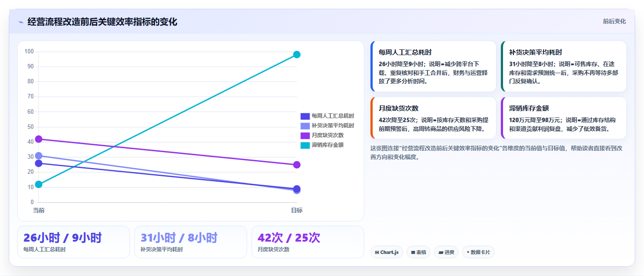The height and width of the screenshot is (276, 644).
Task: Click the trend icon beside the chart title
Action: tap(21, 22)
